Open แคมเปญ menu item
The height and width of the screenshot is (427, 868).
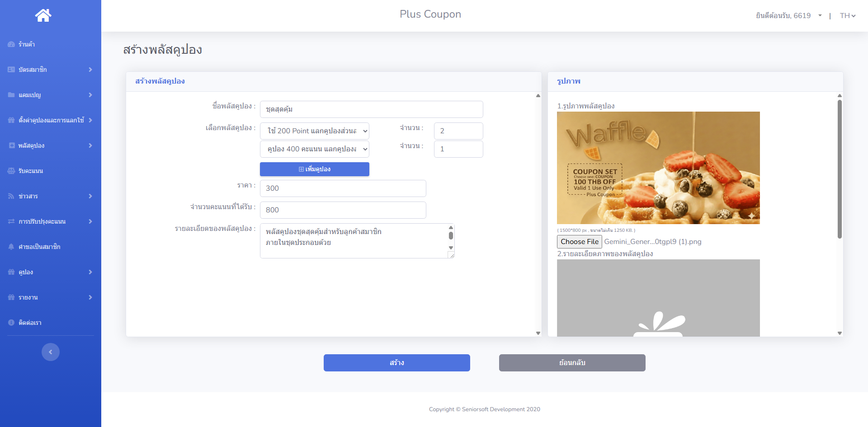[51, 95]
